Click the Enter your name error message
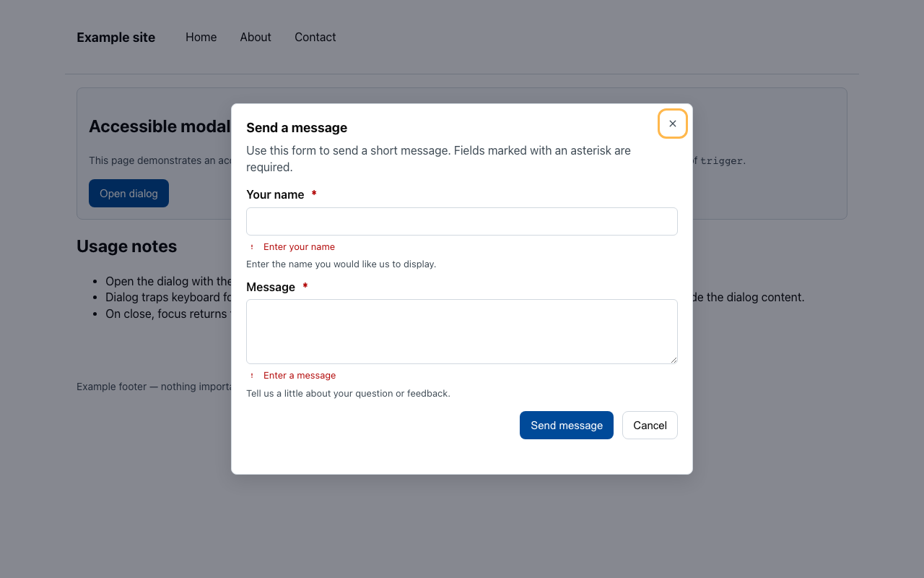Screen dimensions: 924x578 pyautogui.click(x=299, y=246)
